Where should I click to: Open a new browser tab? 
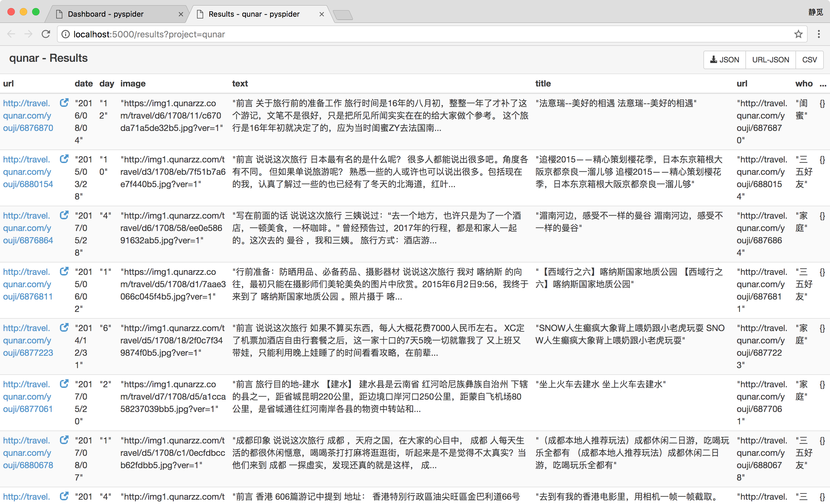pos(342,15)
